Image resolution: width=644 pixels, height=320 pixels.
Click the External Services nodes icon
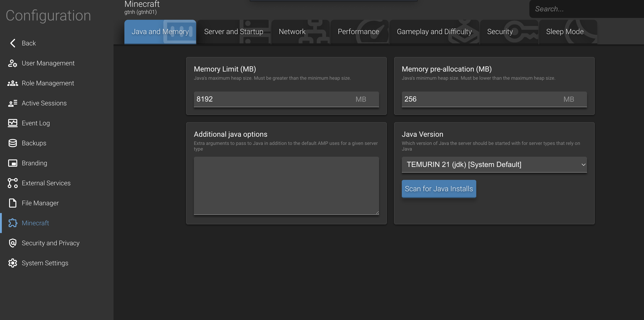(12, 183)
